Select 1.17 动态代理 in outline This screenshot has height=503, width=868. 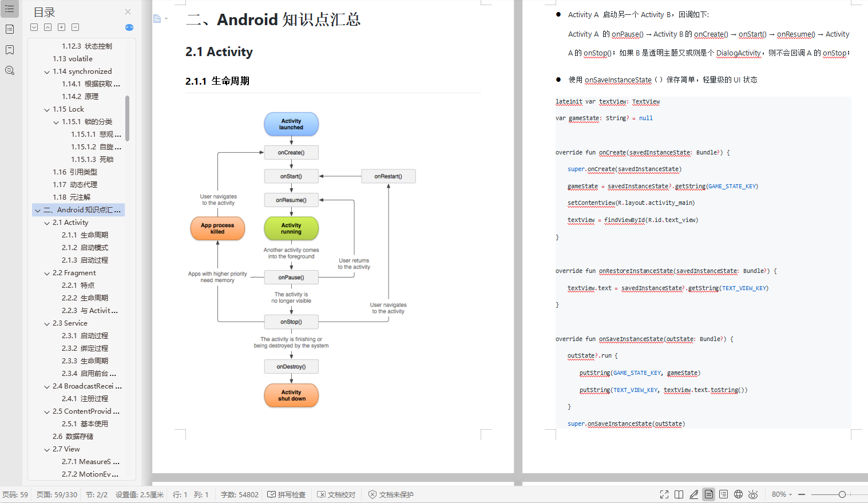pos(75,185)
